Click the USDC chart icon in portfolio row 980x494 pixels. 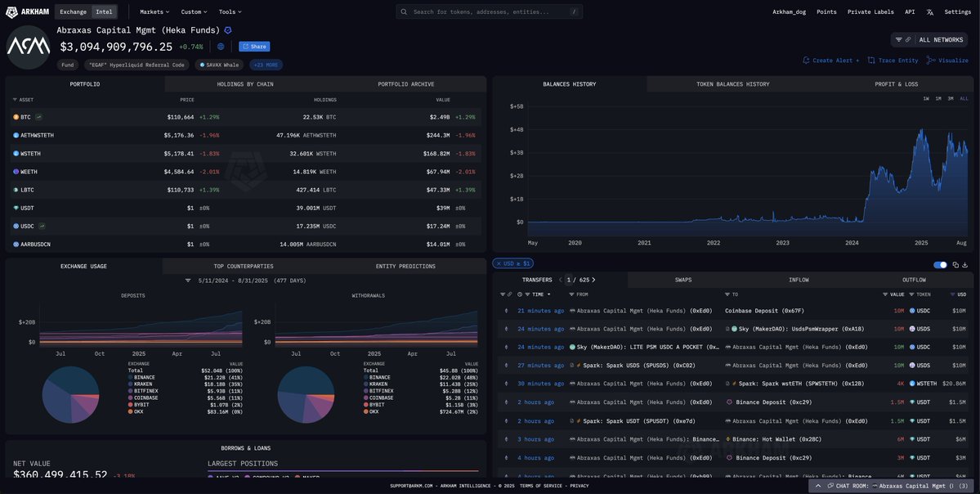point(42,226)
